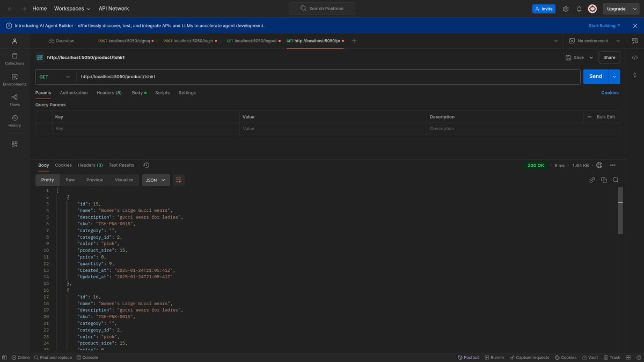Focus the request URL field
Screen dimensions: 644x362
(328, 77)
